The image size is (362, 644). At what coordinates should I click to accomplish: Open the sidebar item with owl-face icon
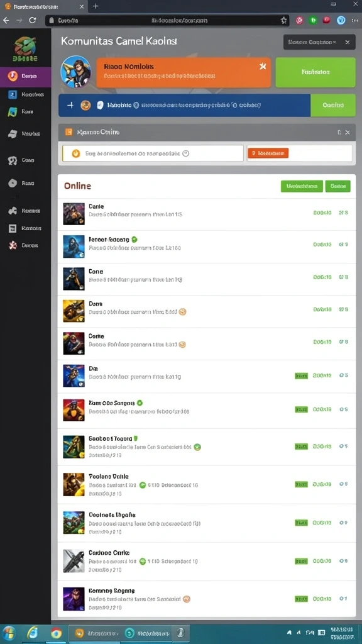click(x=21, y=160)
